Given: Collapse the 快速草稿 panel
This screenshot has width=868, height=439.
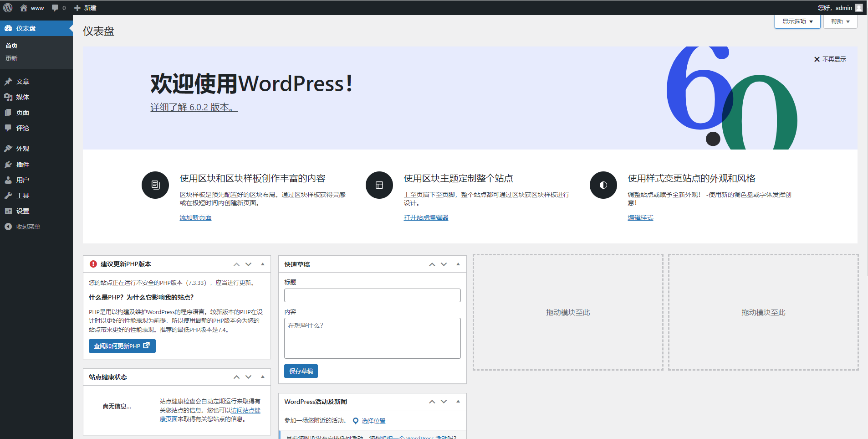Looking at the screenshot, I should coord(458,264).
